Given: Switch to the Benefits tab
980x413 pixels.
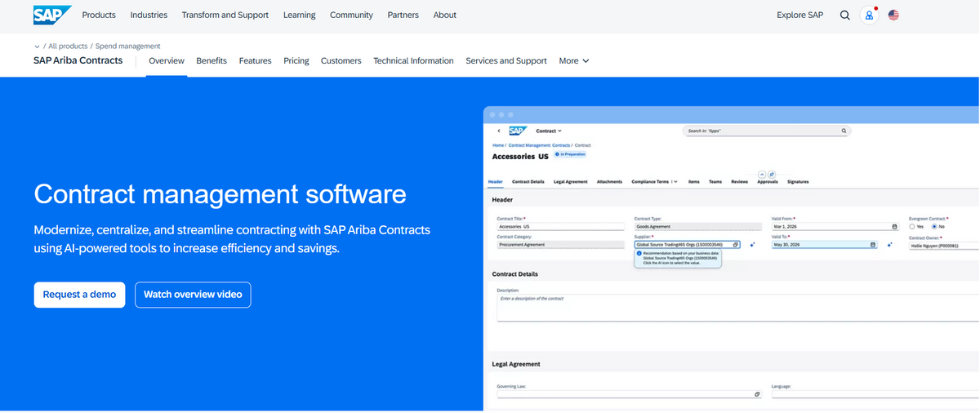Looking at the screenshot, I should [x=212, y=60].
